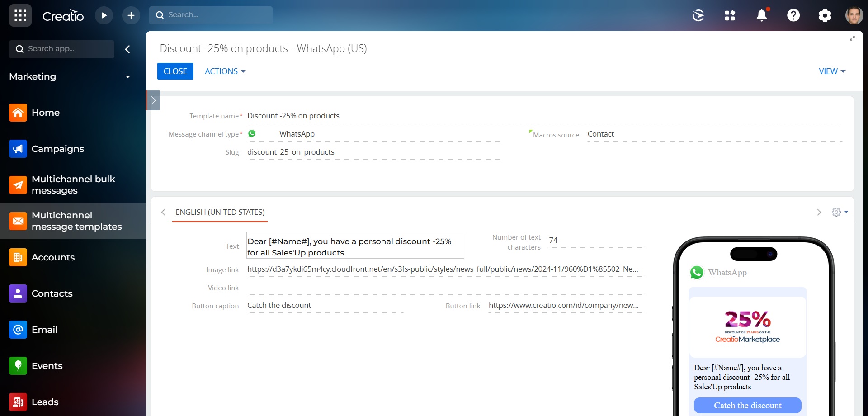
Task: Edit the Template name field
Action: tap(544, 116)
